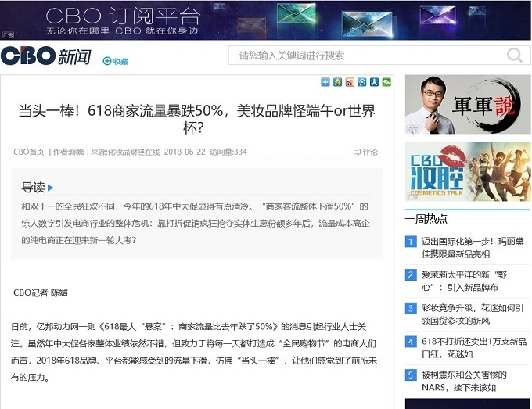
Task: Click the number 2 rank badge
Action: tap(411, 274)
